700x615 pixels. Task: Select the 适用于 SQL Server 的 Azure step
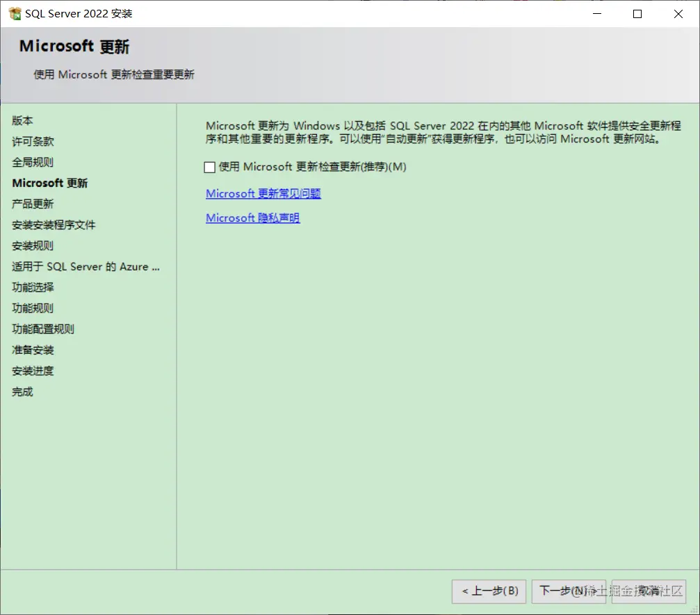[x=86, y=266]
